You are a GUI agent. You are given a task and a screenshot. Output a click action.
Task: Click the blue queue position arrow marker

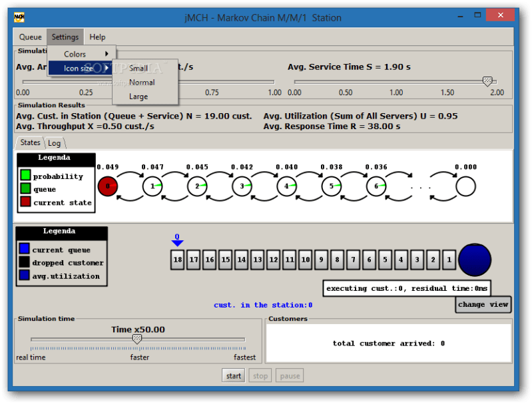pos(177,243)
